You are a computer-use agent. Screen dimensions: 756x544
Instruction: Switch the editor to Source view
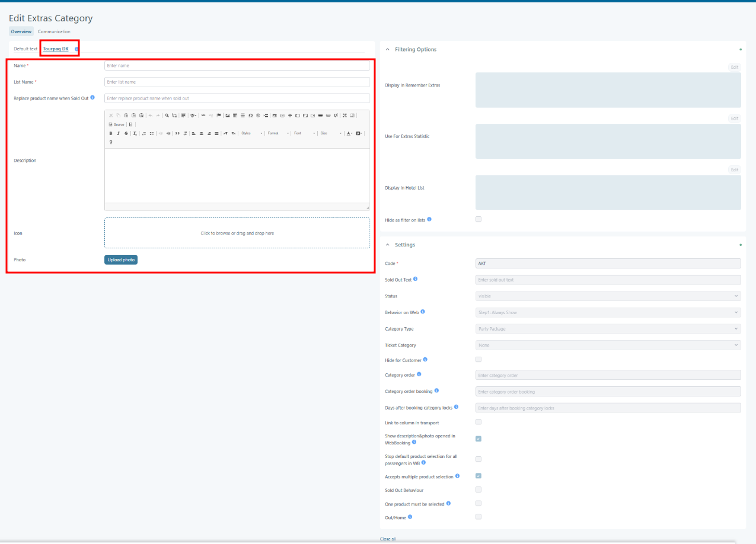click(117, 124)
